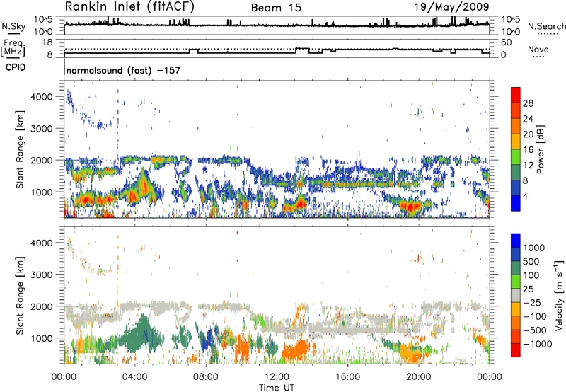Click 'Slant Range [km]' label of velocity panel
Viewport: 566px width, 392px height.
20,296
